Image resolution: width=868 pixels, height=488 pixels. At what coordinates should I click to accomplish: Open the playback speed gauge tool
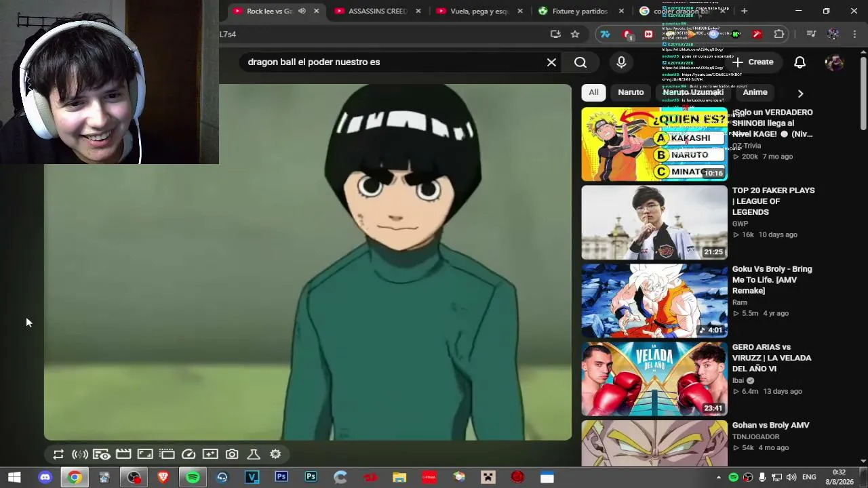189,454
